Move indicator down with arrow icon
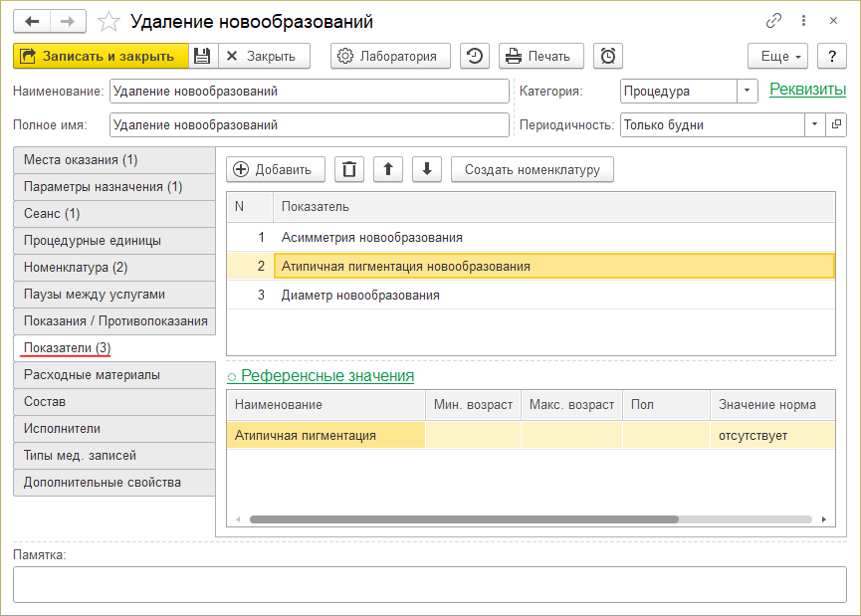This screenshot has height=616, width=861. (426, 169)
